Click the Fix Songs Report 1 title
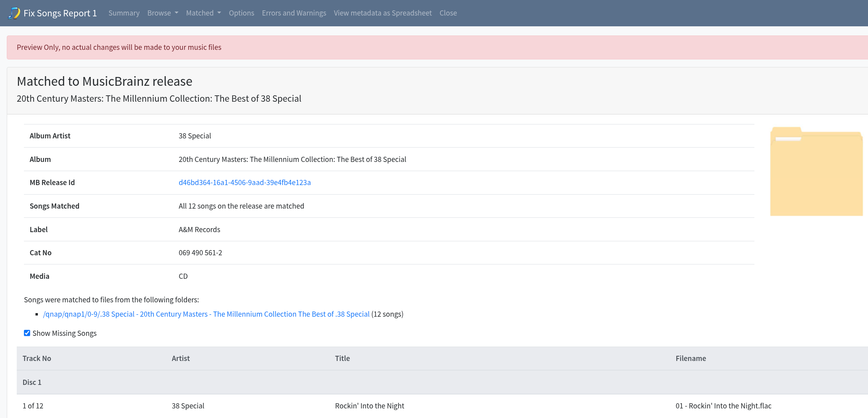This screenshot has width=868, height=418. tap(60, 13)
